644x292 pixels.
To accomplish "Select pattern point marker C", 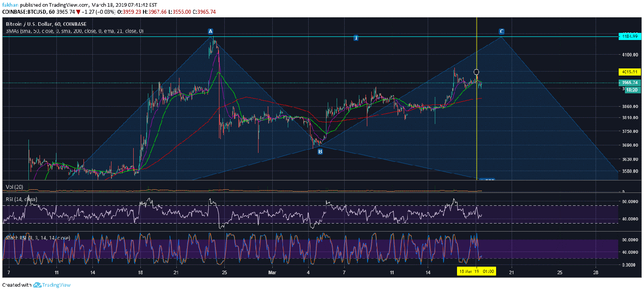I will (501, 32).
